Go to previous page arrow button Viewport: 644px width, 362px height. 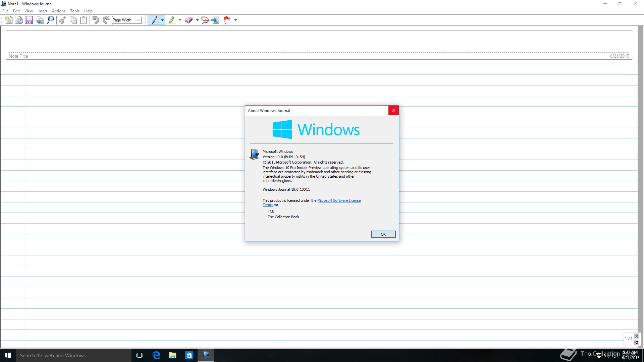tap(637, 336)
